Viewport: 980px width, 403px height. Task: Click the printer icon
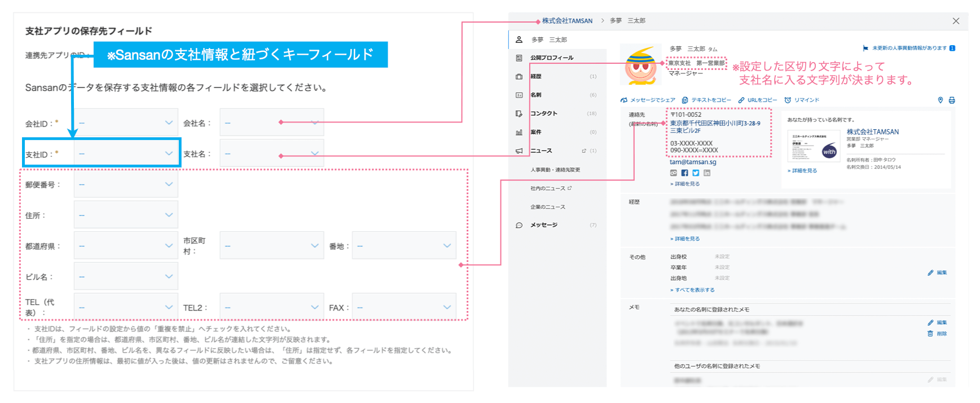pos(952,100)
